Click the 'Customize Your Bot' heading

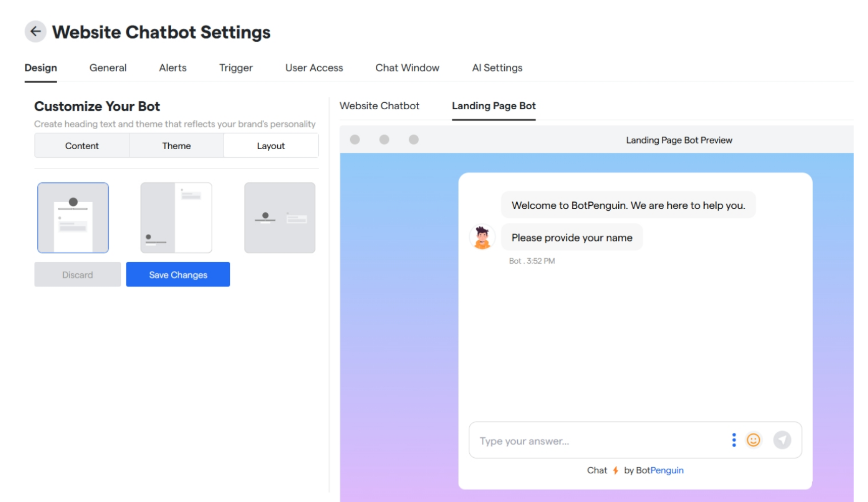point(97,106)
